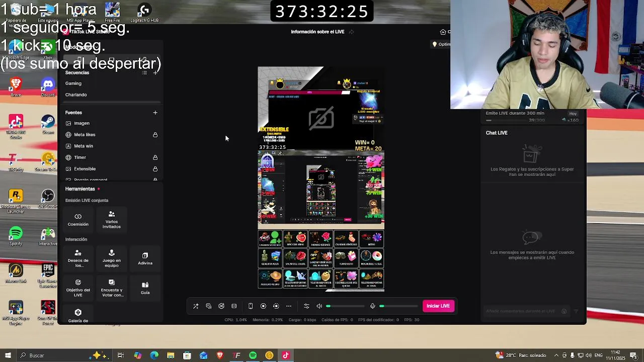
Task: Open the weather widget showing 28°C
Action: click(x=521, y=355)
